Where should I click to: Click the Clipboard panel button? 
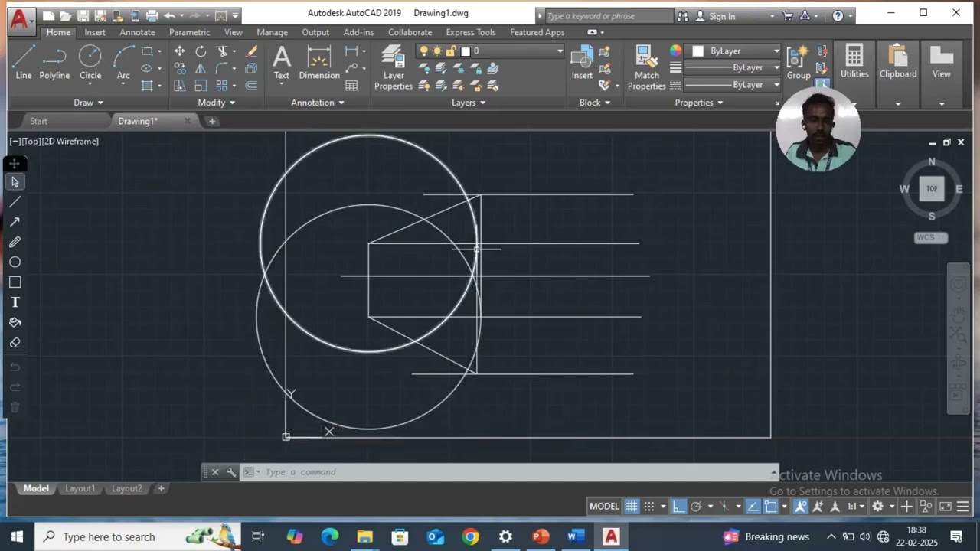(898, 63)
